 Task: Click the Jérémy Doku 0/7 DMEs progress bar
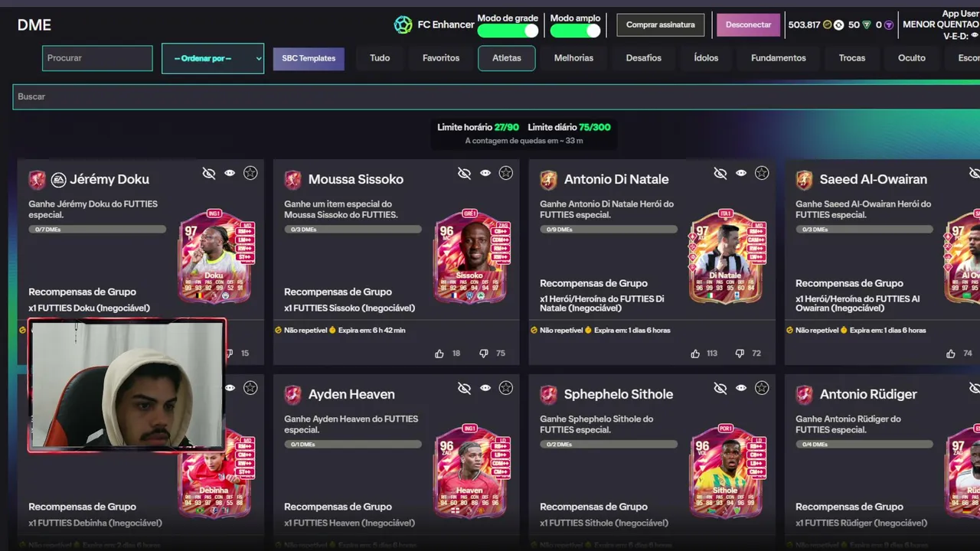tap(97, 229)
